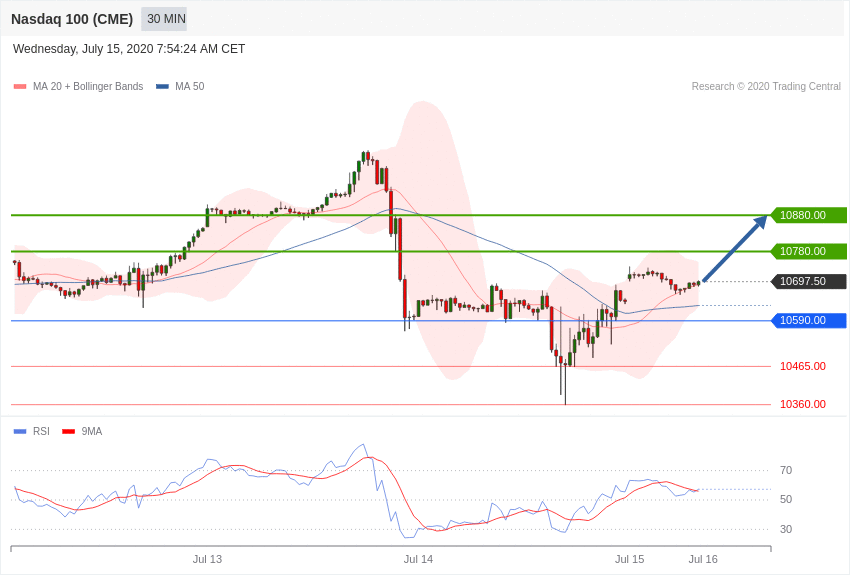The height and width of the screenshot is (576, 850).
Task: Select the 10697.50 current price label
Action: tap(809, 281)
